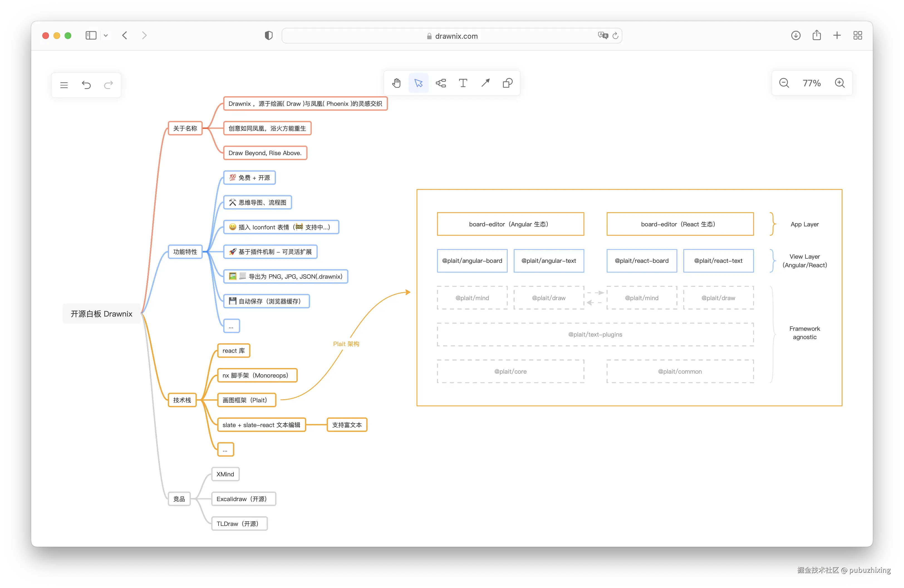Select the Hand pan tool
Screen dimensions: 904x588
click(396, 83)
